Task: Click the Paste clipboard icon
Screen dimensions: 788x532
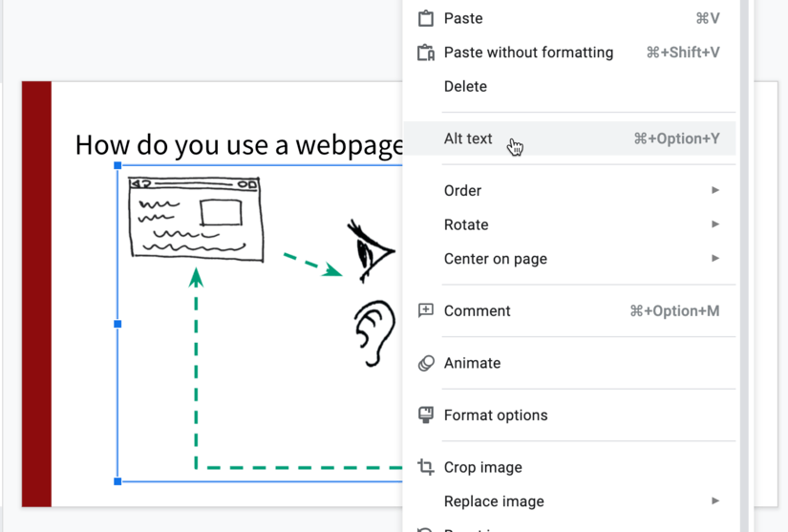Action: pos(426,18)
